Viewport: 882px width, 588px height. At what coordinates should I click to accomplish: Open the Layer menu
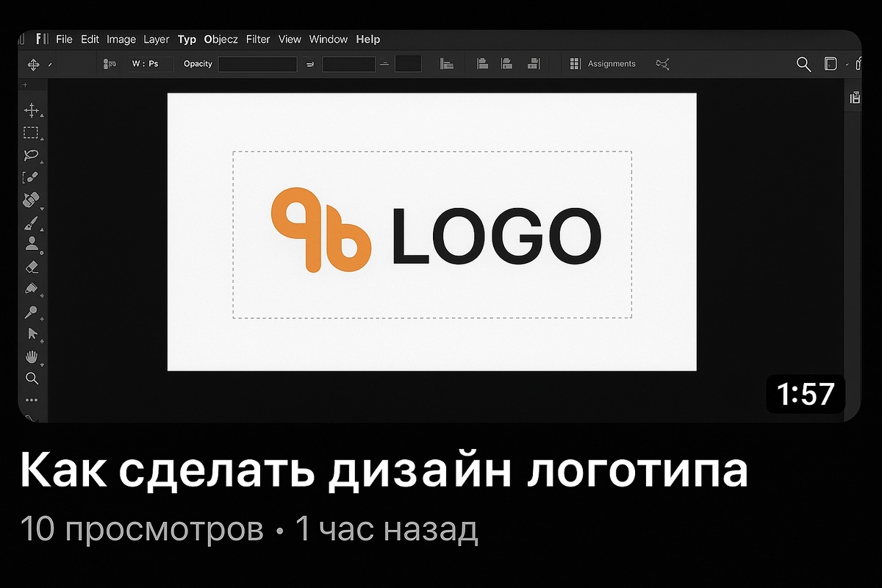tap(157, 40)
